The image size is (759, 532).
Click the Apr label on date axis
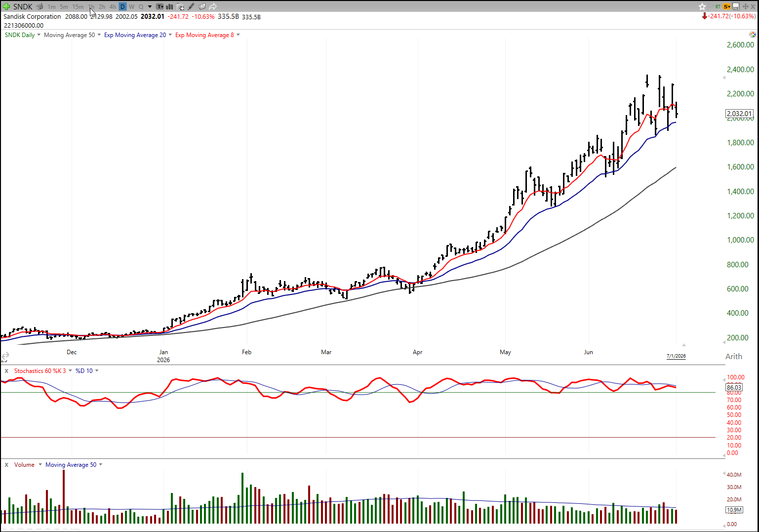[417, 352]
